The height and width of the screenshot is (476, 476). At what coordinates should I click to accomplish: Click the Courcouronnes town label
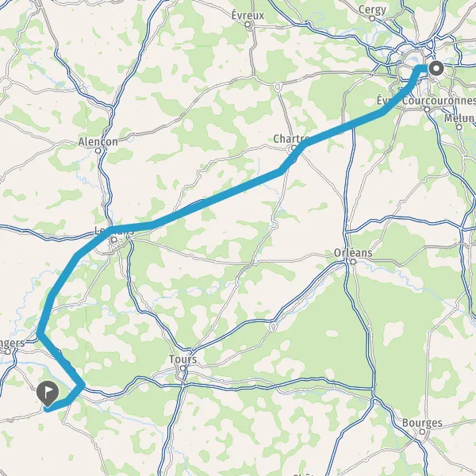click(x=439, y=101)
